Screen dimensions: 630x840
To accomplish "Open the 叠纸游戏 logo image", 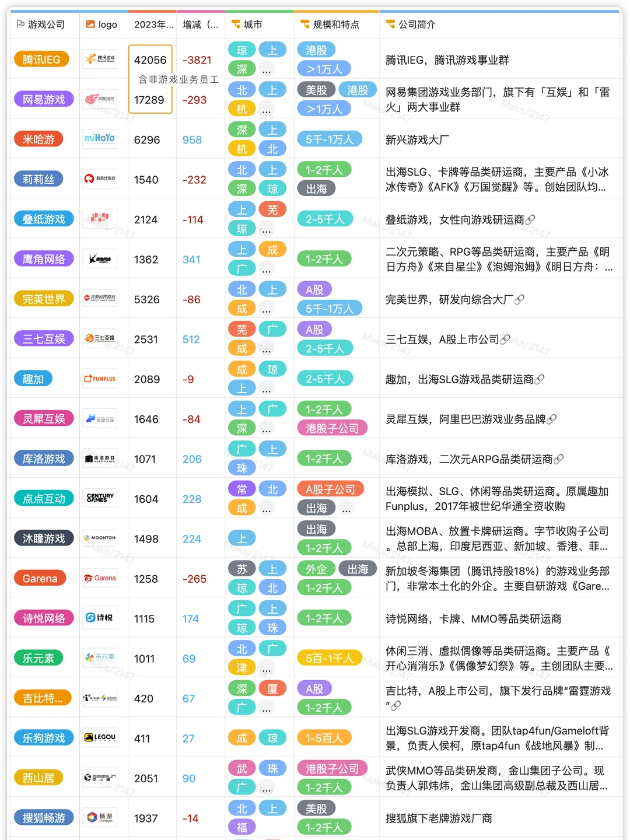I will pos(100,219).
